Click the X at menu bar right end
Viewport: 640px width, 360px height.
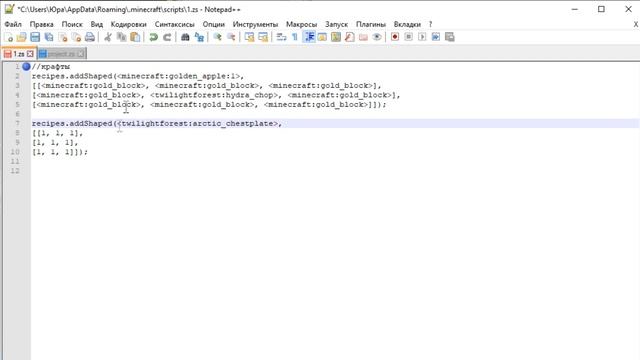click(636, 24)
